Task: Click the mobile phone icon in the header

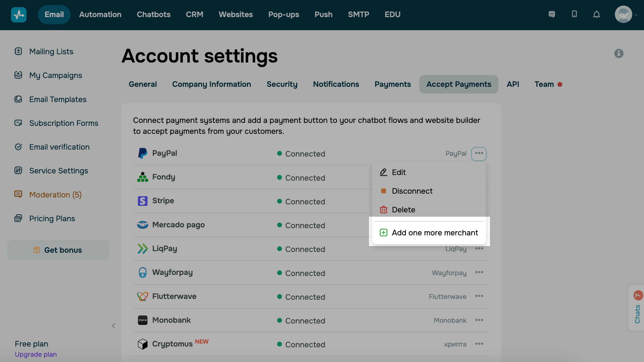Action: pyautogui.click(x=574, y=14)
